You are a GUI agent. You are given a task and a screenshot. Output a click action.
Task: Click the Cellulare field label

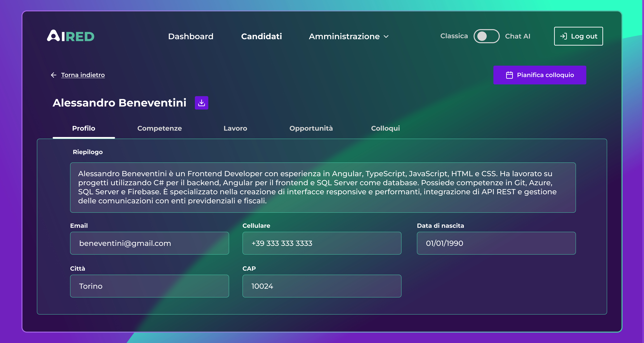[x=256, y=226]
